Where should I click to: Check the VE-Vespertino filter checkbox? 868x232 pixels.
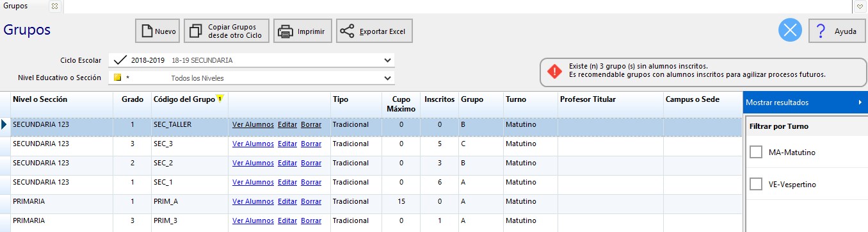coord(756,185)
